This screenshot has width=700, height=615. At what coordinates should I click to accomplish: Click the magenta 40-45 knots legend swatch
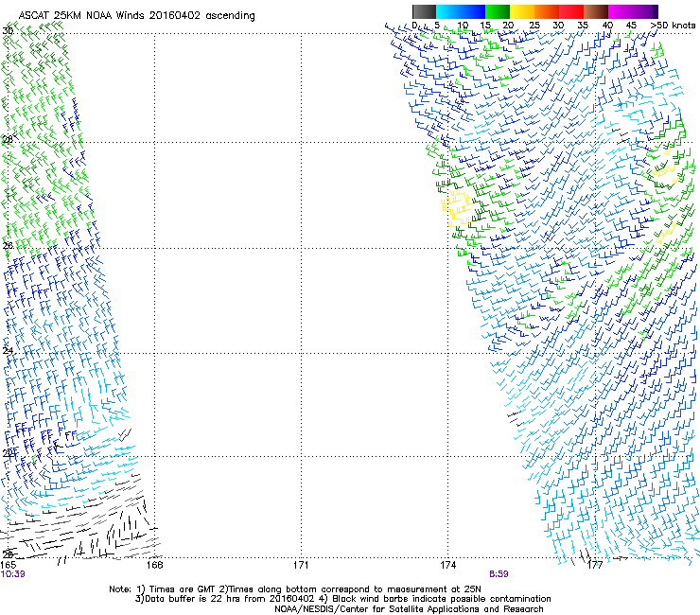tap(621, 11)
